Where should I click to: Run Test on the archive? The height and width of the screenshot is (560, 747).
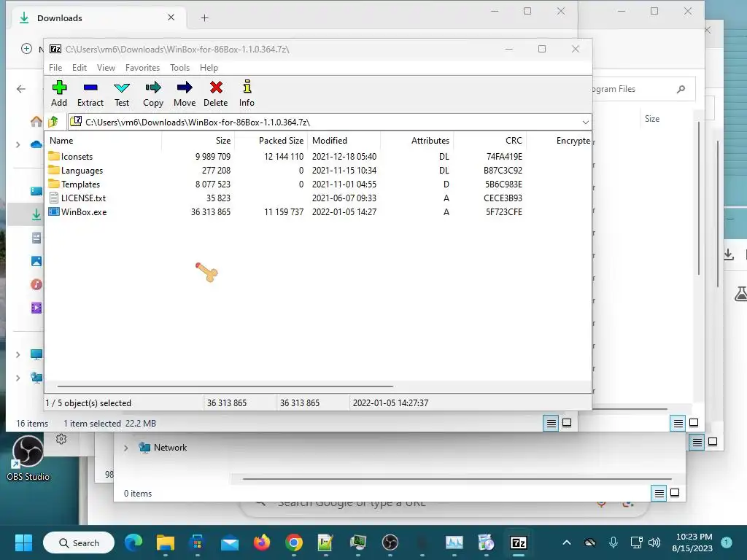tap(122, 93)
